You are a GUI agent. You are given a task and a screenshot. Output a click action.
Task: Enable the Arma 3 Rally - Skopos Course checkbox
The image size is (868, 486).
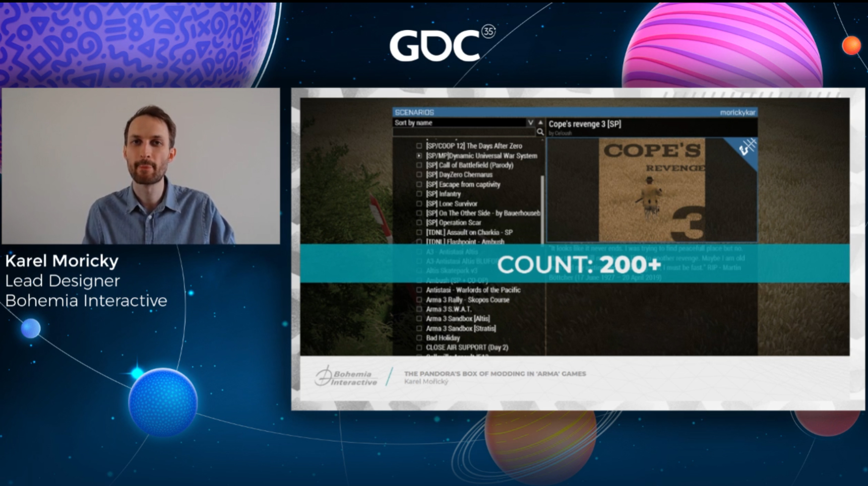(x=419, y=300)
